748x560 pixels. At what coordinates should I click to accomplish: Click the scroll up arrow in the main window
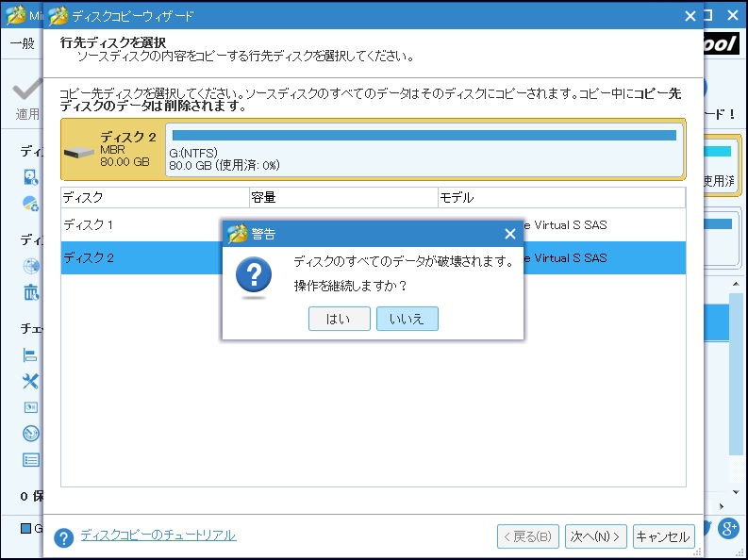click(736, 284)
